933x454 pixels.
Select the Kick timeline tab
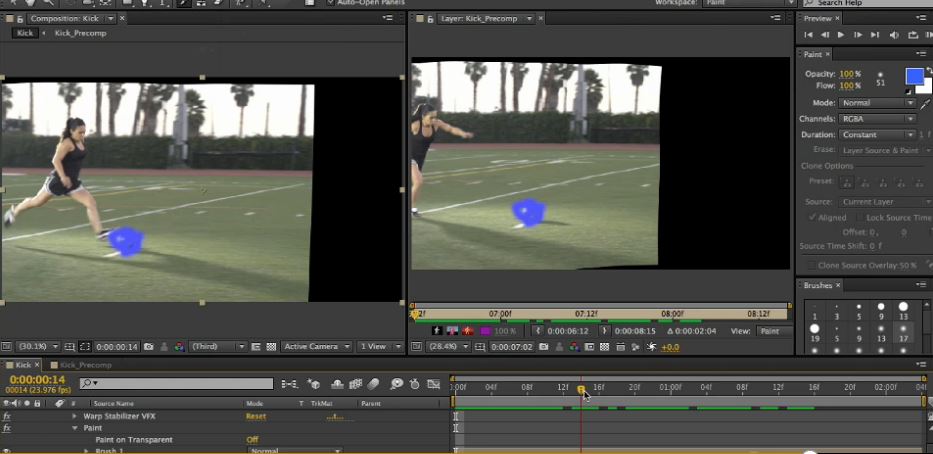click(x=23, y=365)
